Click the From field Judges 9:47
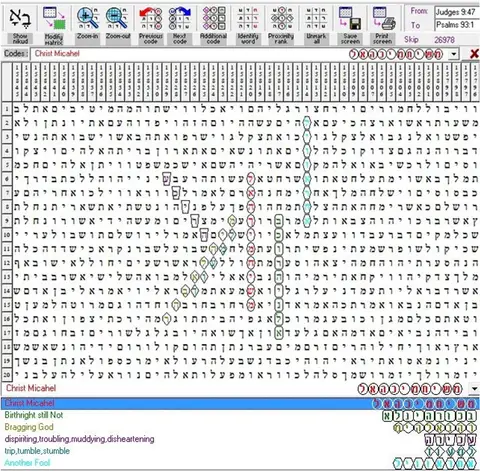The image size is (480, 471). (457, 13)
